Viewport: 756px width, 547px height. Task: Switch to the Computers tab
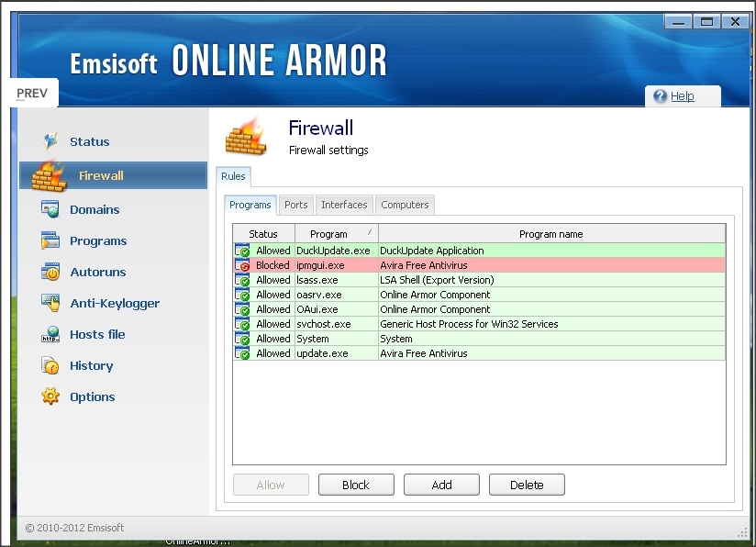405,205
